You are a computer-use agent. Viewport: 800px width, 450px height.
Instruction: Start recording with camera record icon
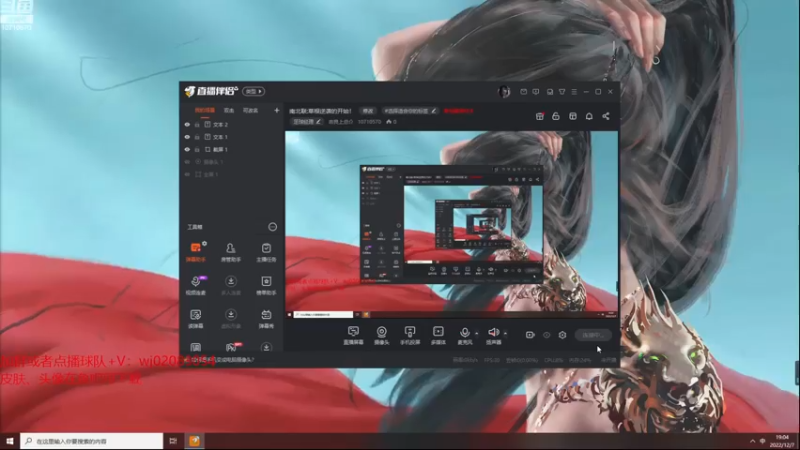530,335
